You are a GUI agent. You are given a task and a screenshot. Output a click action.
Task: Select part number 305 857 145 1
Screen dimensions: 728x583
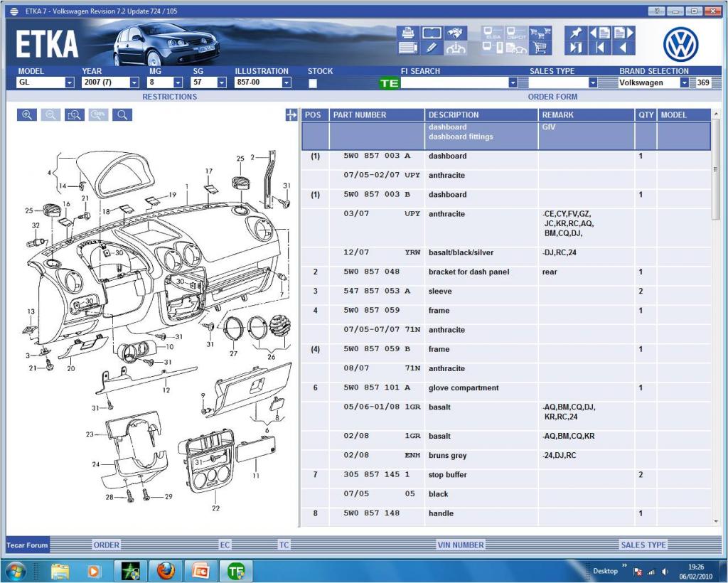377,474
